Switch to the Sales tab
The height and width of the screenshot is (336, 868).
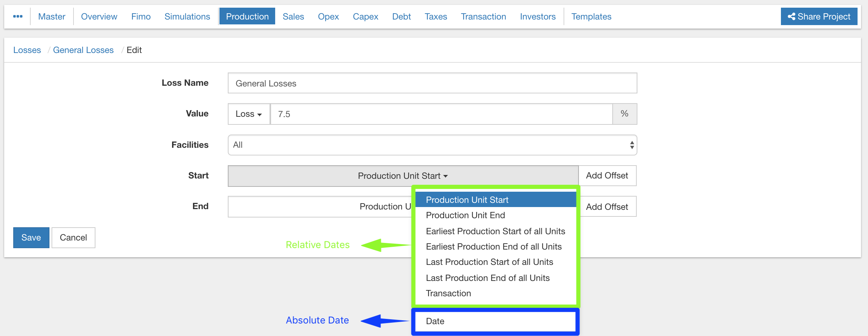tap(293, 16)
